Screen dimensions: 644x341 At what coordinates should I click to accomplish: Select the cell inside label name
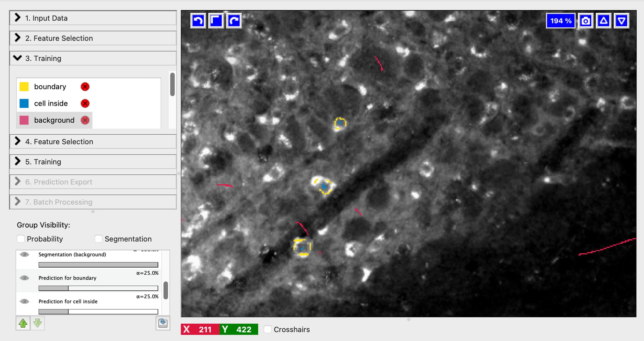[x=51, y=104]
